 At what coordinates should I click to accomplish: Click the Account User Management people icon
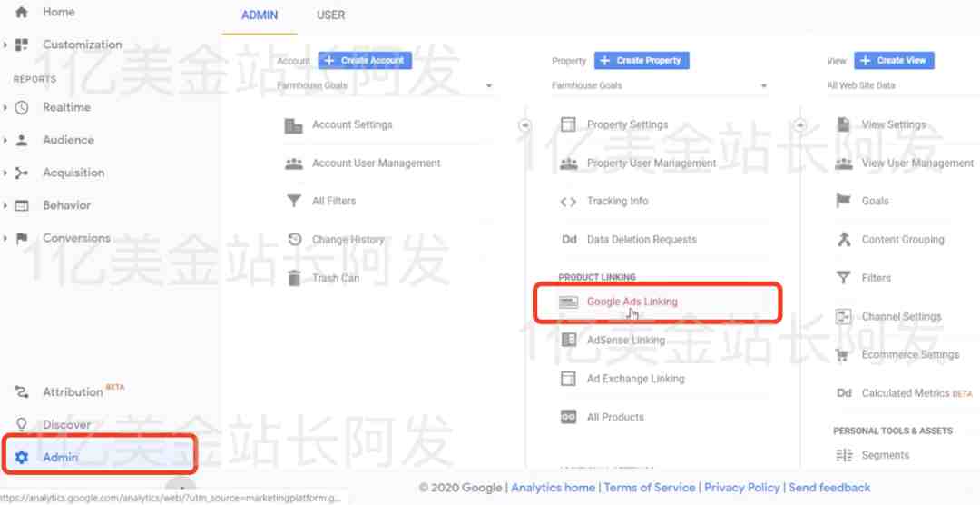coord(294,163)
